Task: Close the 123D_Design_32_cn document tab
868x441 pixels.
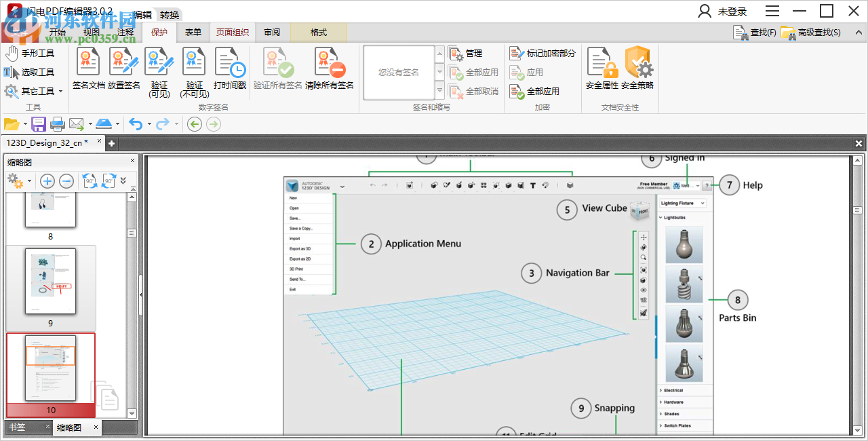Action: coord(99,142)
